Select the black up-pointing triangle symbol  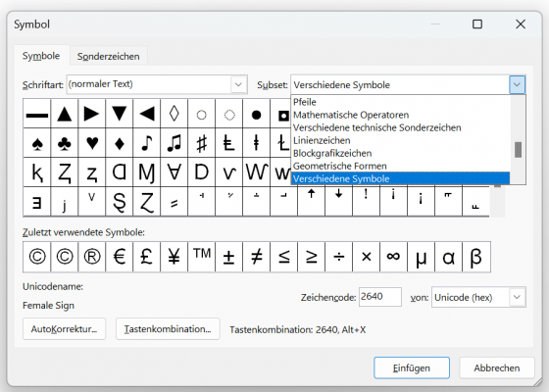pyautogui.click(x=65, y=114)
